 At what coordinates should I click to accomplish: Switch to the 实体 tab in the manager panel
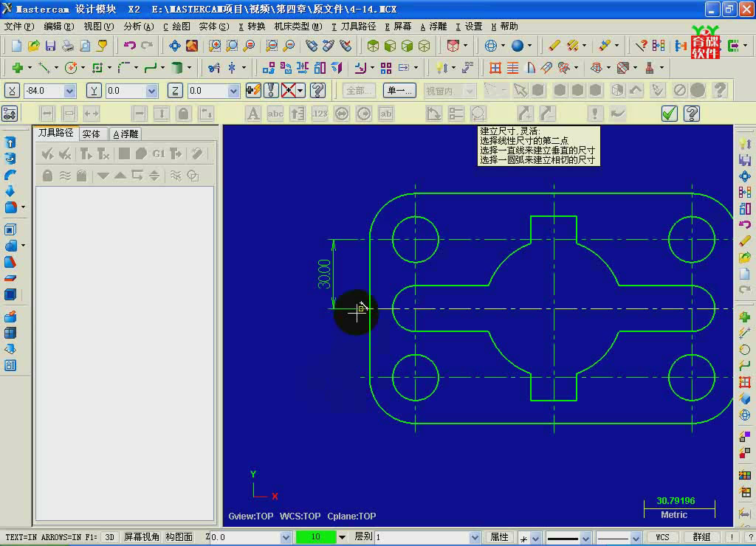91,134
